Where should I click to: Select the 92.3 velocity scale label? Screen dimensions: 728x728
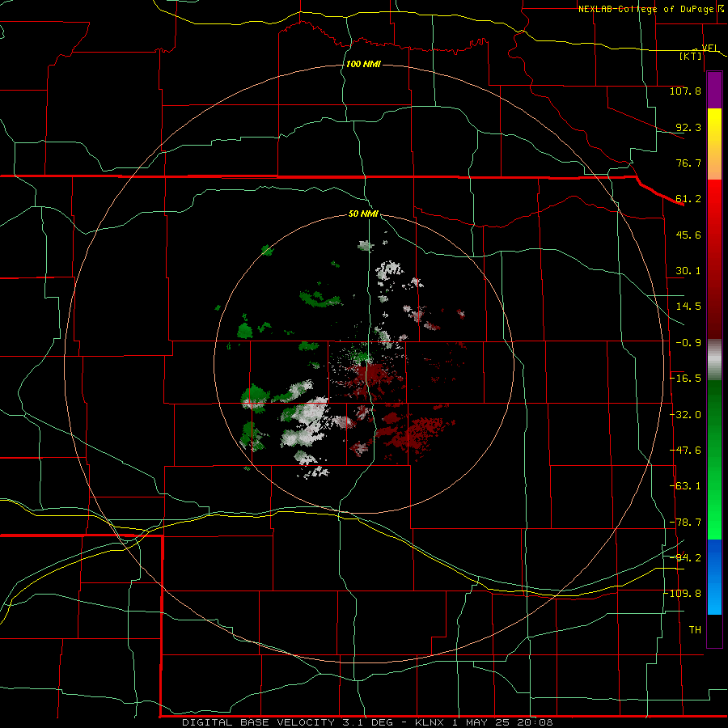click(x=688, y=127)
